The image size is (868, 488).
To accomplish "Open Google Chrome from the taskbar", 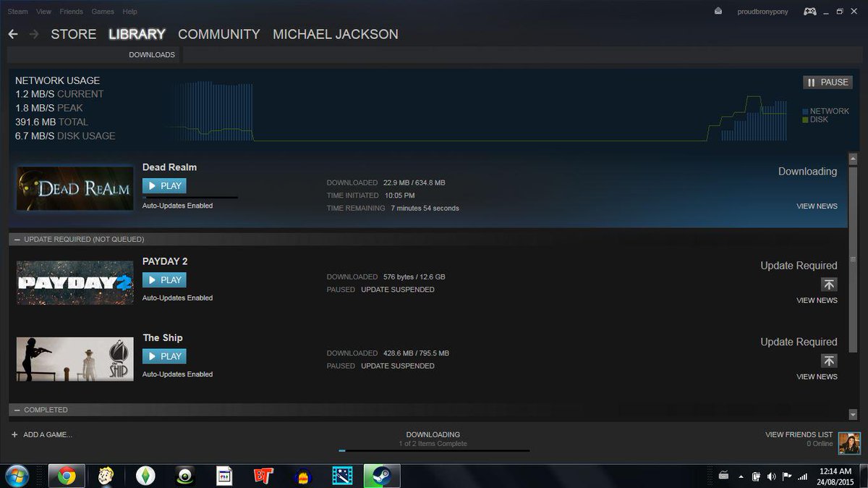I will (67, 476).
